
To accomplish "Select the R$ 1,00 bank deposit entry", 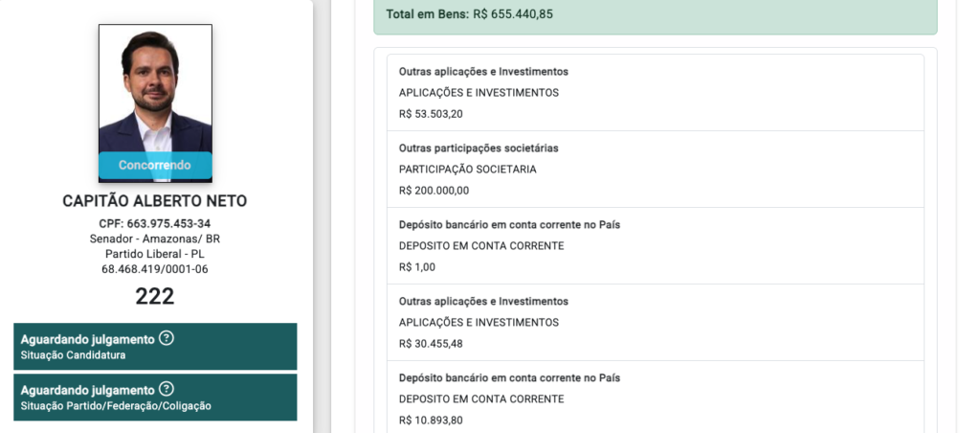I will [655, 246].
